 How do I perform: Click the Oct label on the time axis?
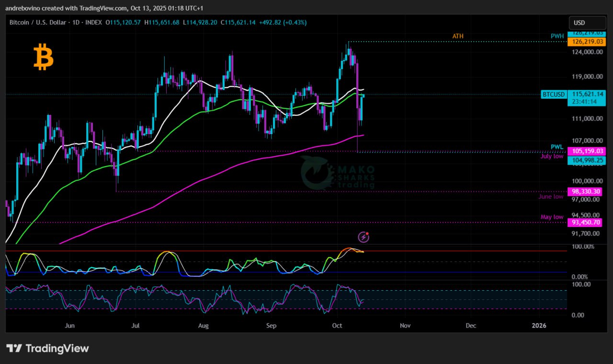(338, 326)
